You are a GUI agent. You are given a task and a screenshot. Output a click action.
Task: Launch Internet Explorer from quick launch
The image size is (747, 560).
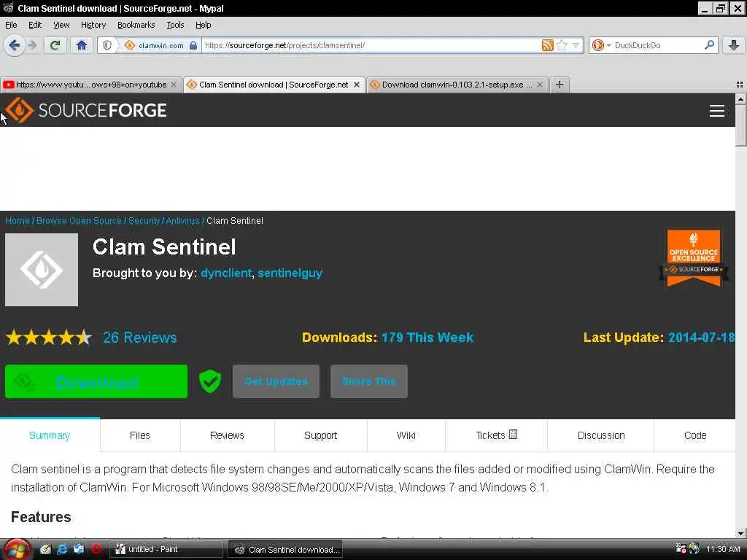(x=62, y=549)
